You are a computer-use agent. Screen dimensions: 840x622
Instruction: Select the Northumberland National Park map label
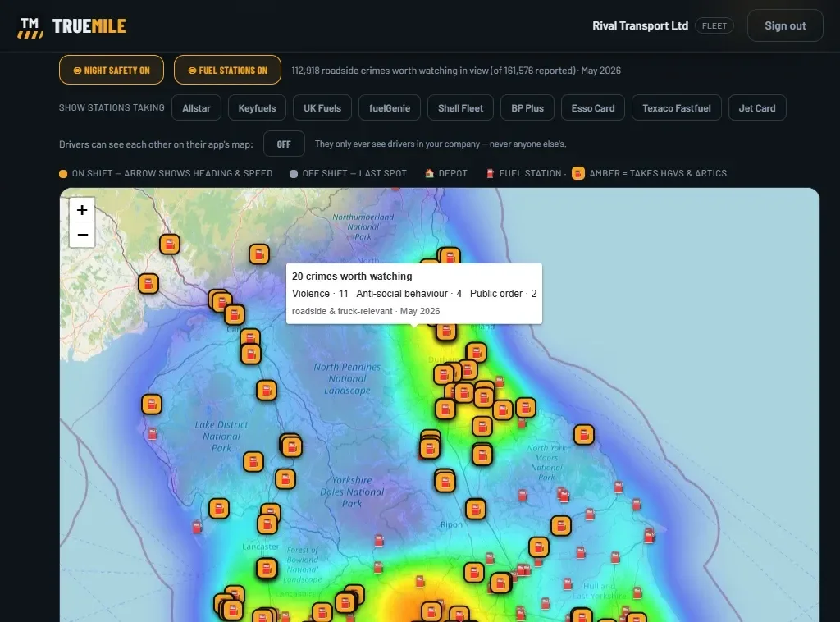(x=363, y=226)
